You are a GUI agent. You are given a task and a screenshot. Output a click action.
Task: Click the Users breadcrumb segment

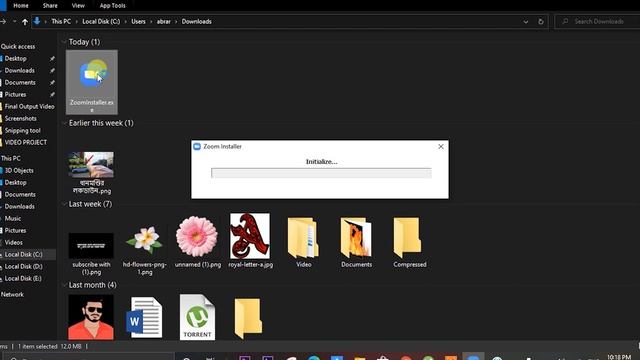click(x=138, y=22)
